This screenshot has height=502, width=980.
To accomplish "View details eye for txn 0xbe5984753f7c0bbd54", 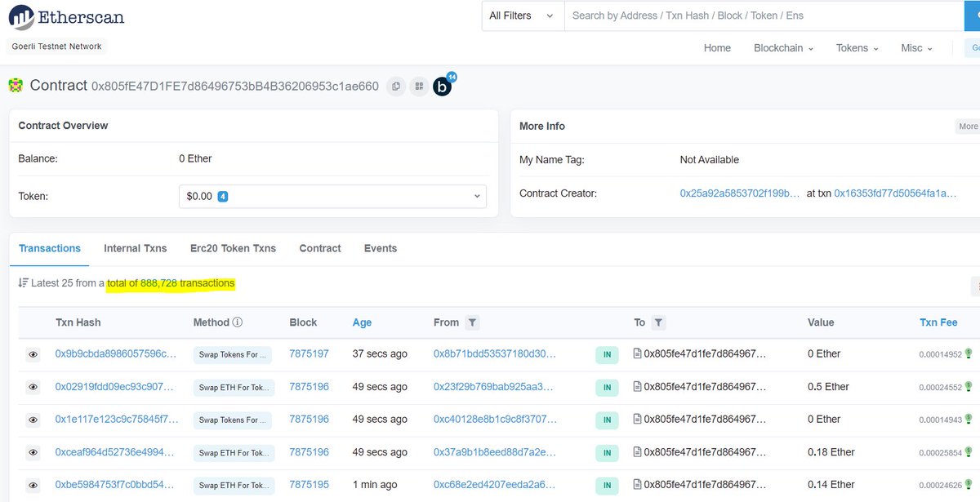I will [x=33, y=485].
